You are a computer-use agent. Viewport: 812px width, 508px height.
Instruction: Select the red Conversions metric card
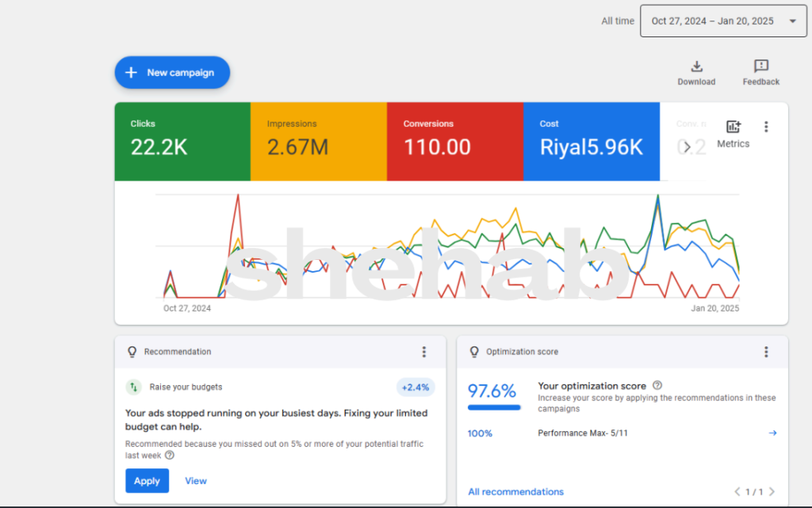pyautogui.click(x=454, y=141)
